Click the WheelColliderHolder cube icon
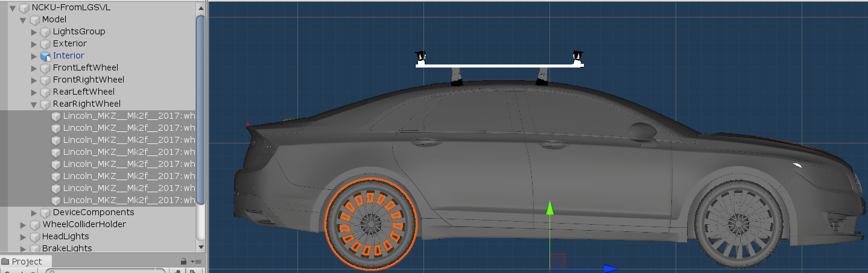Viewport: 868px width, 273px height. pyautogui.click(x=35, y=225)
